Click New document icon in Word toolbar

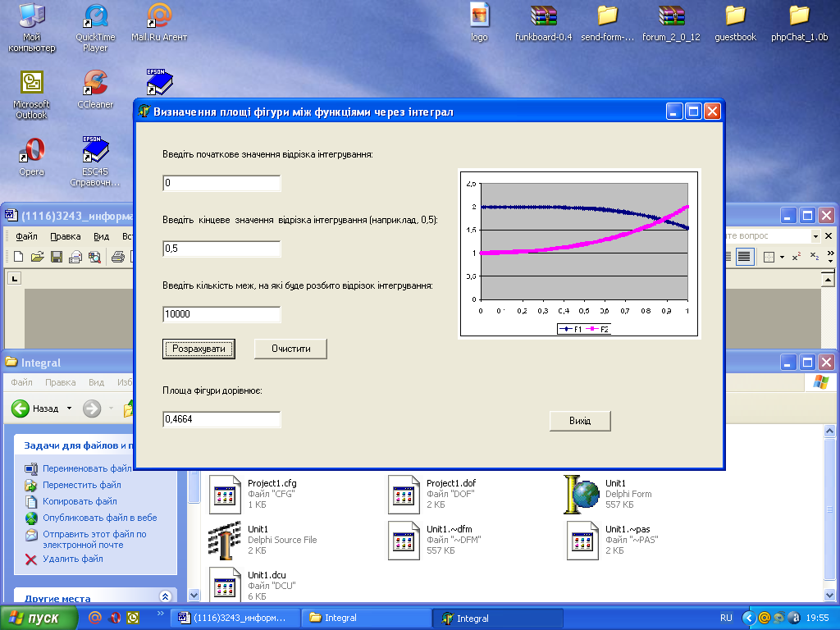click(x=18, y=257)
